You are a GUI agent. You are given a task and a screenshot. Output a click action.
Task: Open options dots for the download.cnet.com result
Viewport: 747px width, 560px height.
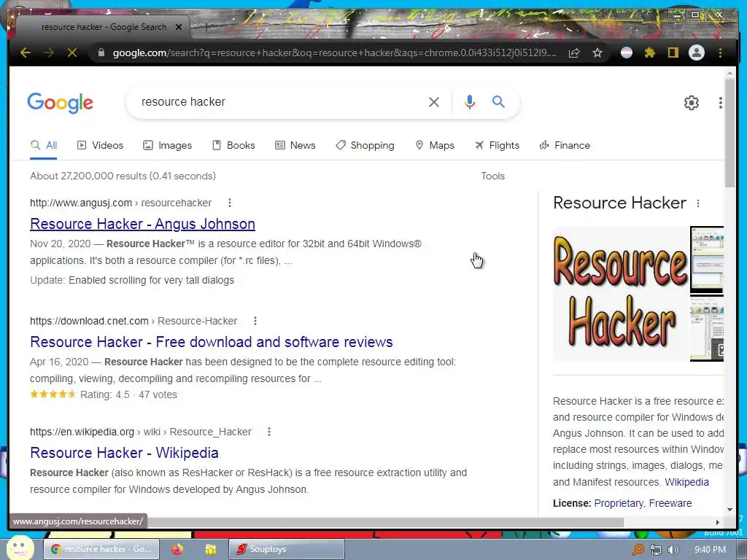[255, 321]
